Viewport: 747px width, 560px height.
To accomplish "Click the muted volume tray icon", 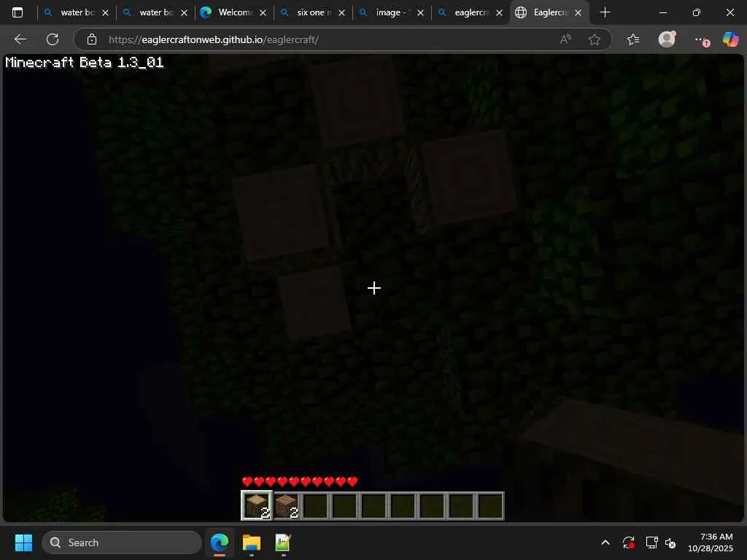I will coord(670,542).
